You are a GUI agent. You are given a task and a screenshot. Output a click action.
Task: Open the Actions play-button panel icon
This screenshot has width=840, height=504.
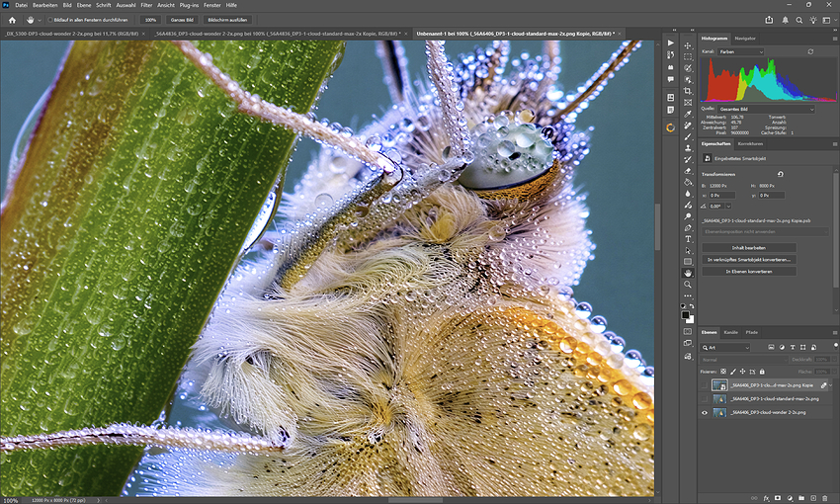pos(671,42)
